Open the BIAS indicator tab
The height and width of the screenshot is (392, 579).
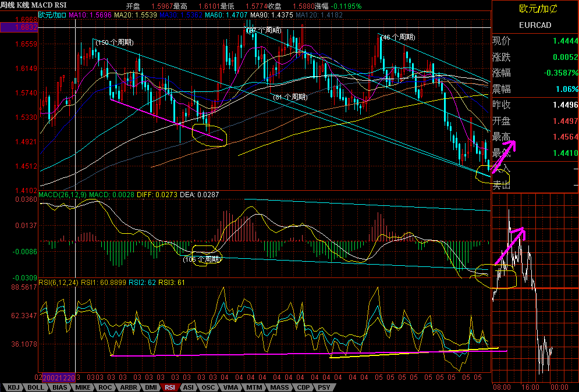click(58, 387)
